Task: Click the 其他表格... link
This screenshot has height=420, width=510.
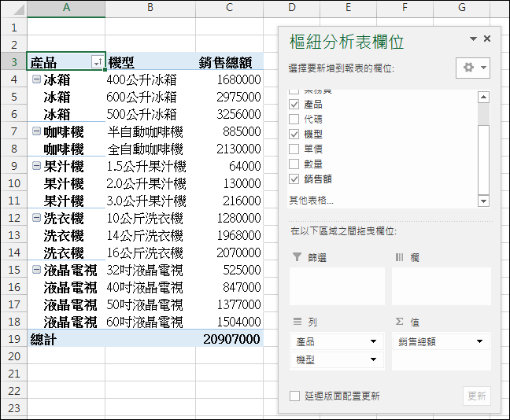Action: point(311,200)
